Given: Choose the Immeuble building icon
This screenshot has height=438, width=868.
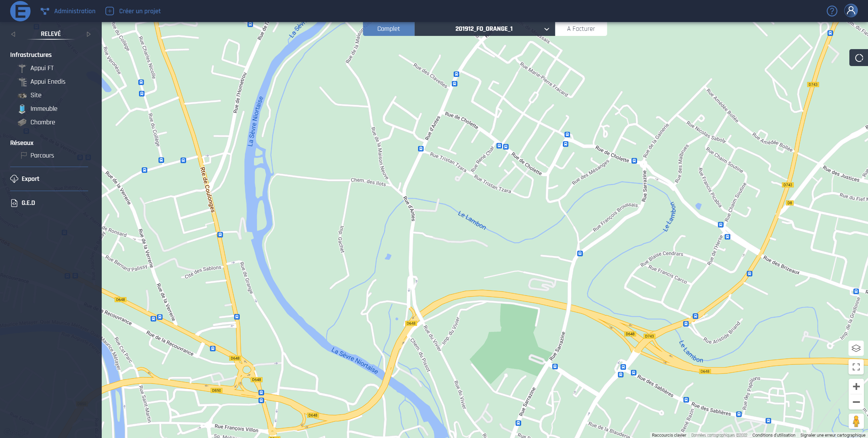Looking at the screenshot, I should tap(22, 109).
